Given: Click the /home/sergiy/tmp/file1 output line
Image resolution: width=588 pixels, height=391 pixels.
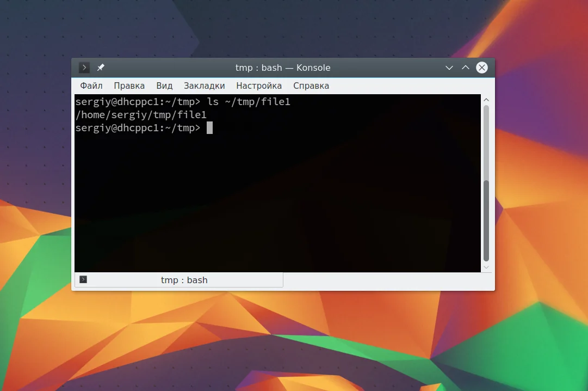Looking at the screenshot, I should [x=141, y=114].
